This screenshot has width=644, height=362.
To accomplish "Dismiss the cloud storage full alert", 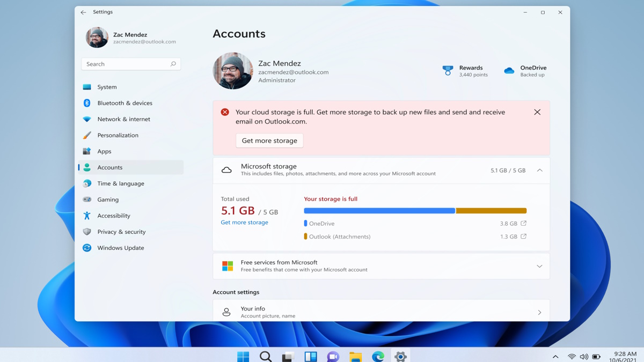I will click(x=537, y=112).
